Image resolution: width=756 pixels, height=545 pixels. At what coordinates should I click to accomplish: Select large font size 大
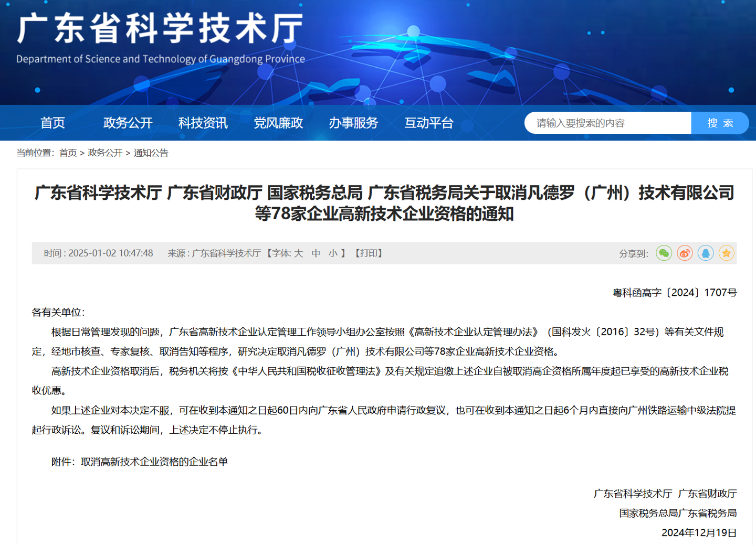click(300, 253)
